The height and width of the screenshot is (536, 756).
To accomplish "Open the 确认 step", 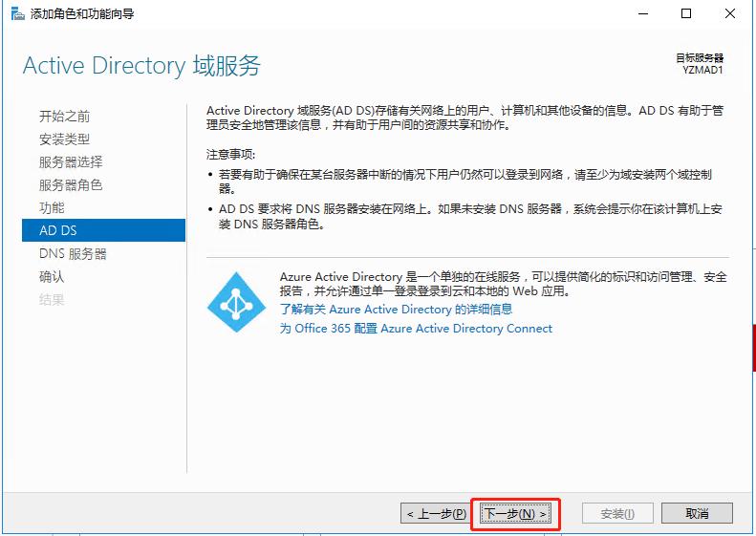I will pyautogui.click(x=52, y=277).
